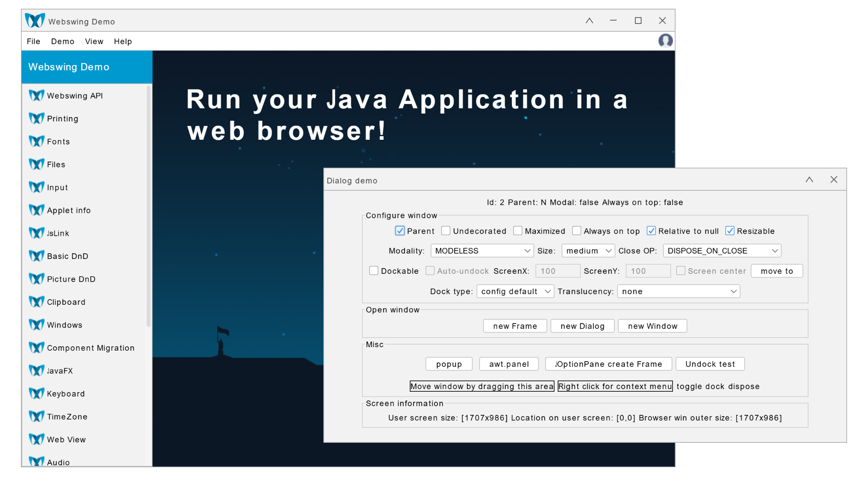The width and height of the screenshot is (868, 493).
Task: Collapse the Dialog demo window with the caret
Action: coord(809,180)
